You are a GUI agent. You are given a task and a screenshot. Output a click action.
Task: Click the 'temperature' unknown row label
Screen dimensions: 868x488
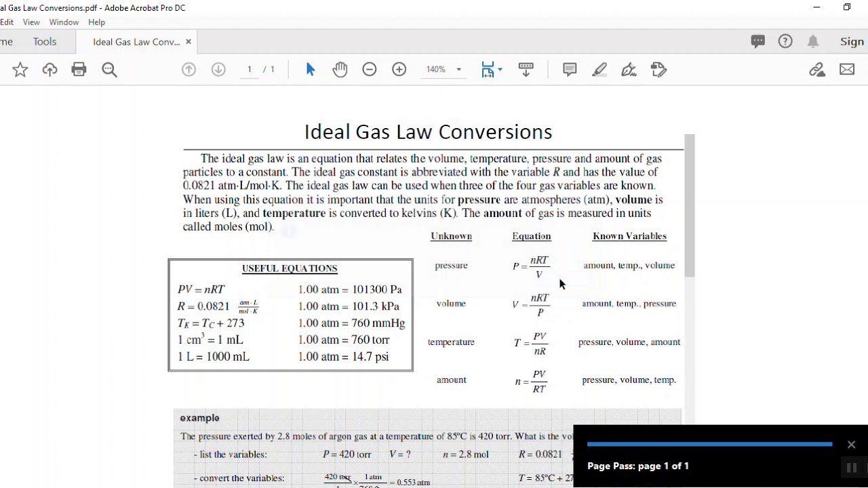(x=451, y=342)
